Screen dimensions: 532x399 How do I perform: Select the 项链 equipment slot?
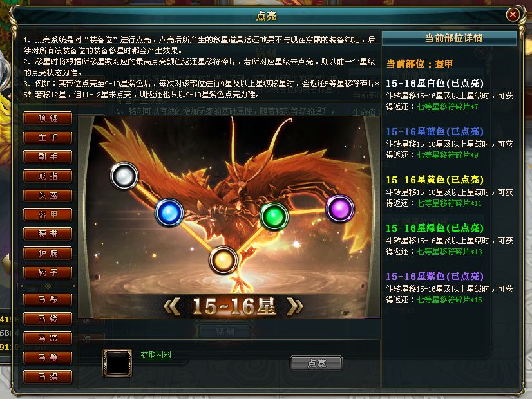pyautogui.click(x=48, y=118)
